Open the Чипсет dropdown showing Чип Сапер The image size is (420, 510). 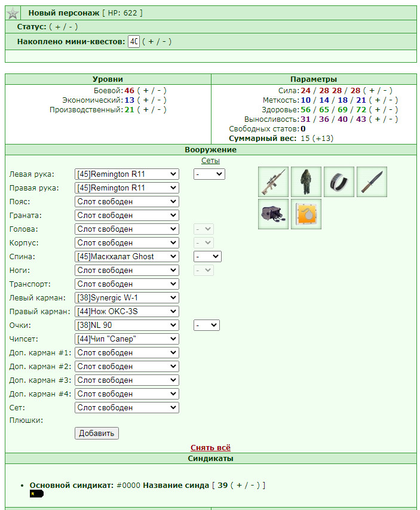(127, 339)
